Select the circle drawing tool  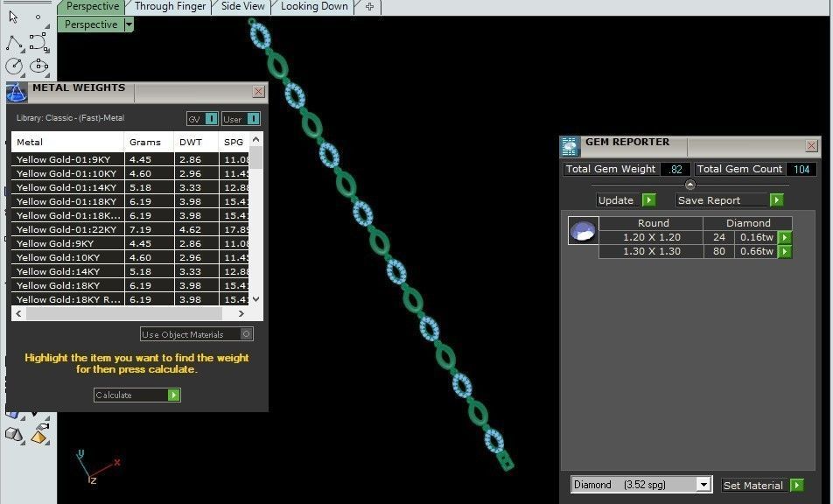(x=14, y=66)
